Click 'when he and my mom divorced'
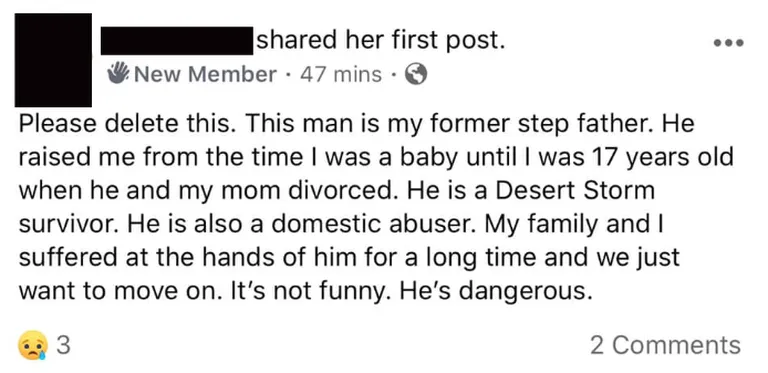 tap(206, 191)
